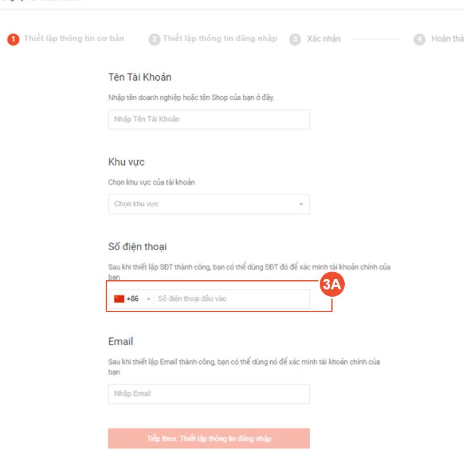
Task: Click the step 1 number circle
Action: click(13, 39)
